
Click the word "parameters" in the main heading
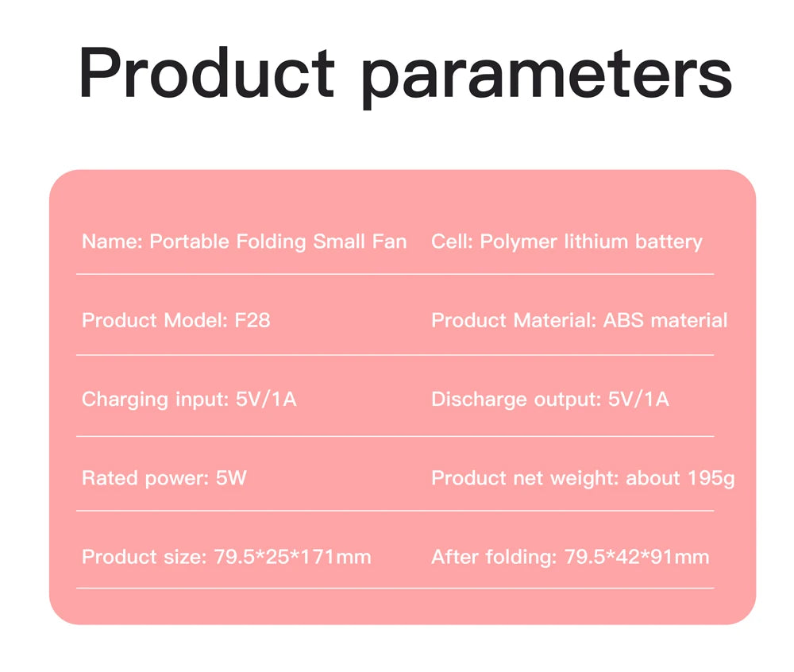click(x=545, y=75)
